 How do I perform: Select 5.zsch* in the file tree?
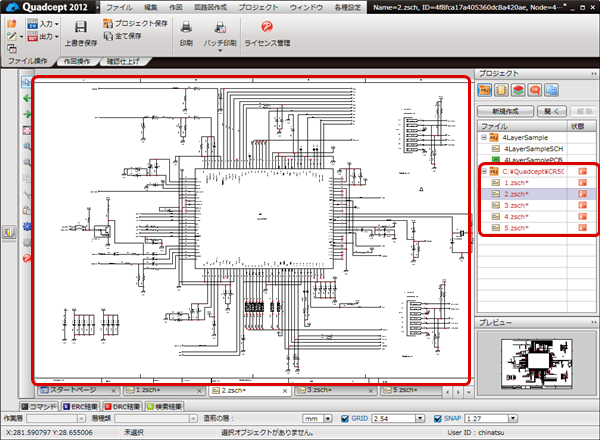[516, 228]
